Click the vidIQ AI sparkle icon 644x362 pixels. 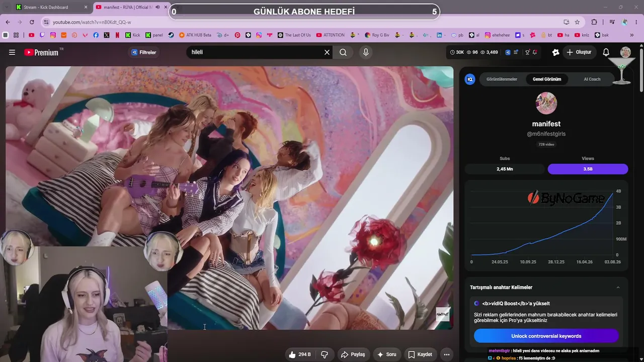[555, 52]
